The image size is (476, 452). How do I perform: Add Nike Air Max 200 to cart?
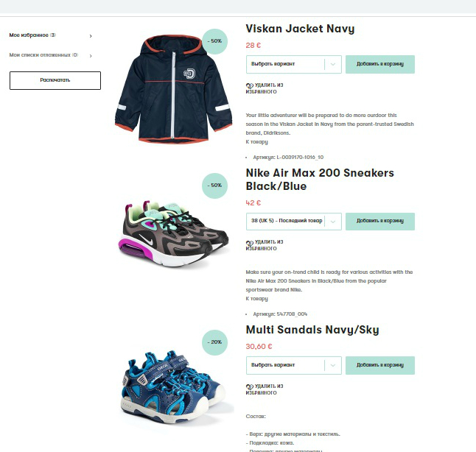pyautogui.click(x=380, y=222)
